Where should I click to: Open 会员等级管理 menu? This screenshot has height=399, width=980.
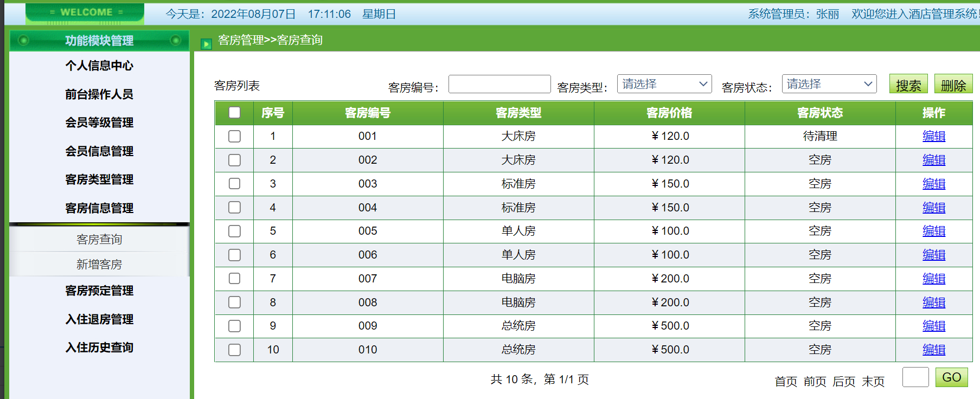(x=99, y=123)
